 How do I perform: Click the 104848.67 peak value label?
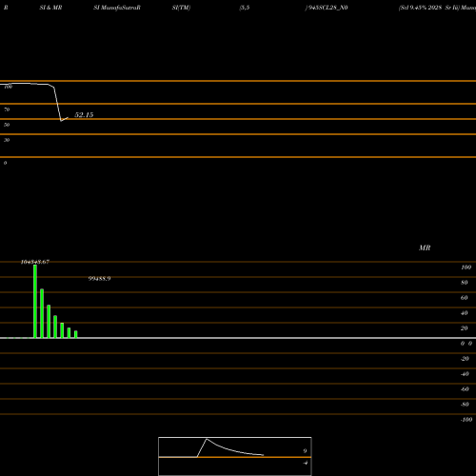coord(35,262)
